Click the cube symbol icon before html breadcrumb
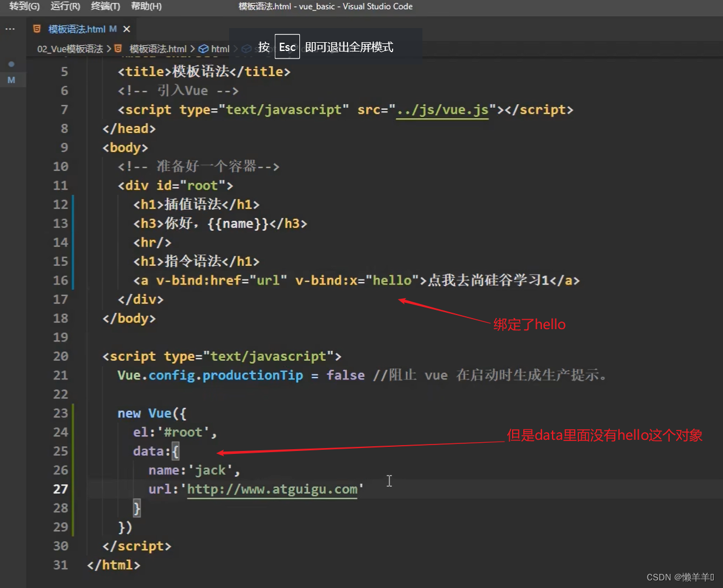Viewport: 723px width, 588px height. pos(203,49)
